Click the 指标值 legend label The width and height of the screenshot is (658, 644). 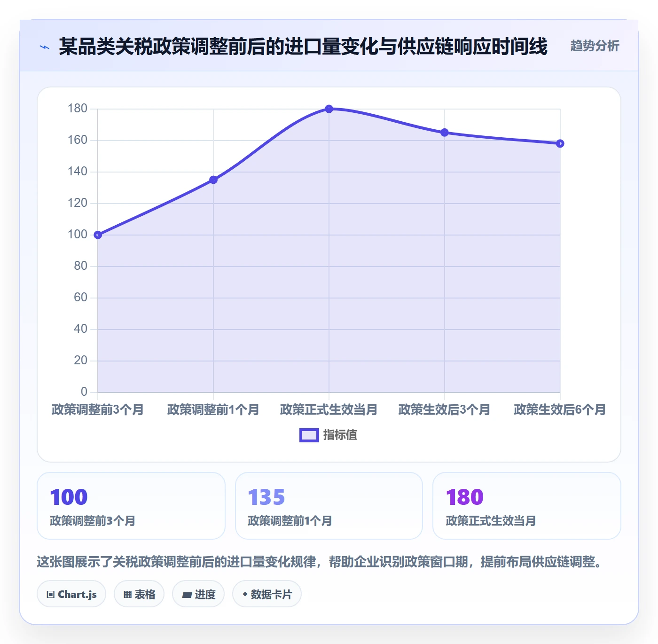tap(340, 435)
